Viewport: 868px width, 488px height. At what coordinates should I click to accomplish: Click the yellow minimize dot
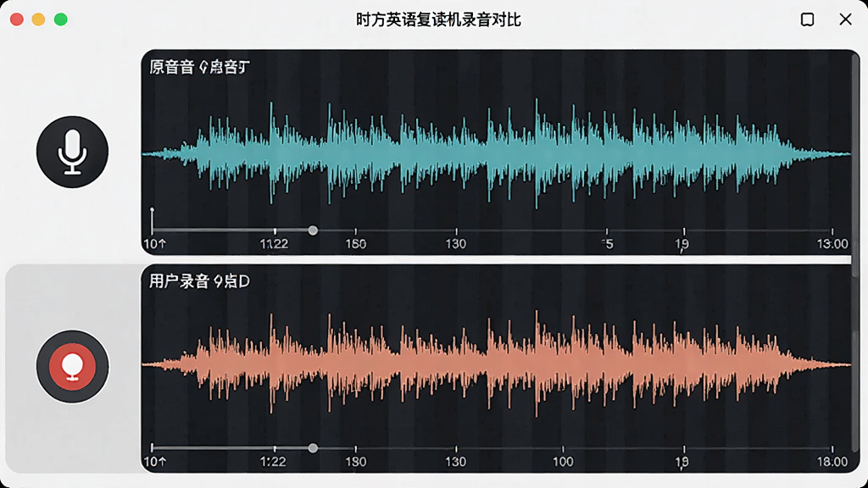pyautogui.click(x=38, y=19)
